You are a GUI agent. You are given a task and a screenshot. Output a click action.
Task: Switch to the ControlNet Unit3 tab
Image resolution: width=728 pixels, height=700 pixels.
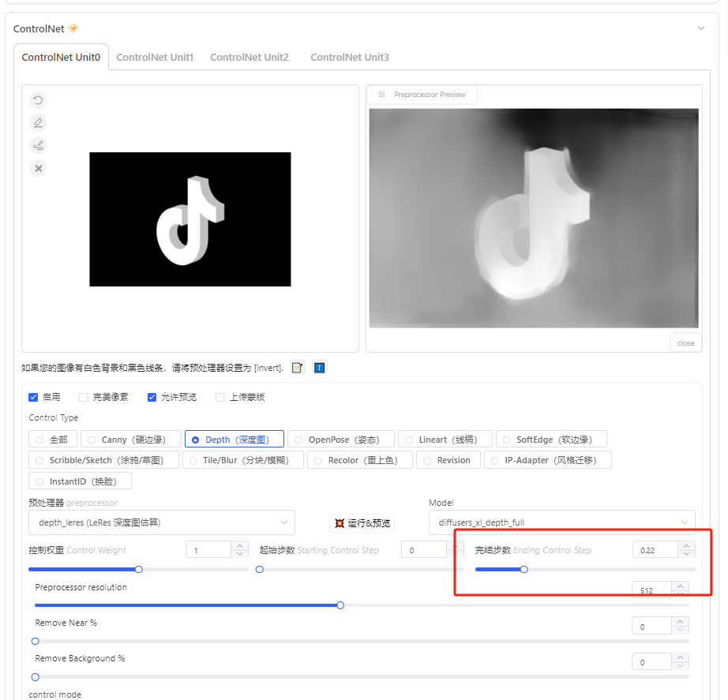click(x=350, y=57)
